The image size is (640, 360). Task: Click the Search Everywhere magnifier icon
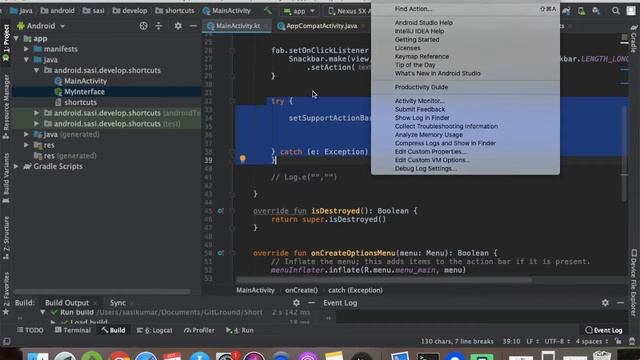(x=616, y=11)
